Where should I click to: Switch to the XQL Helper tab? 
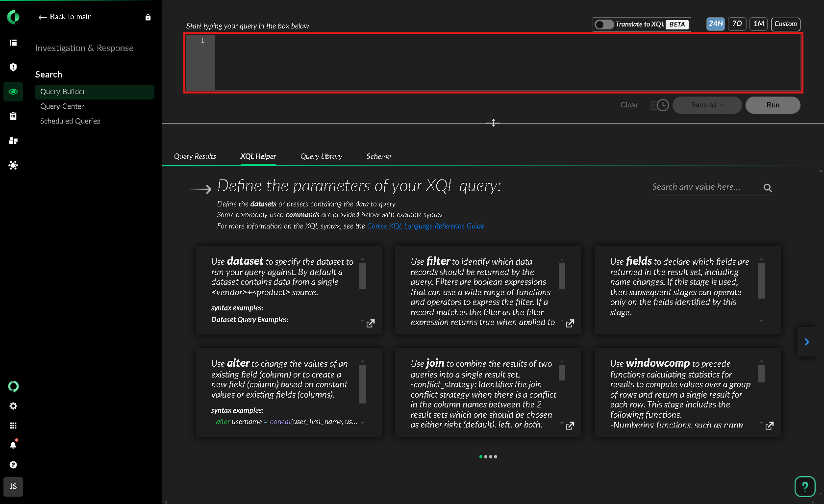[258, 156]
